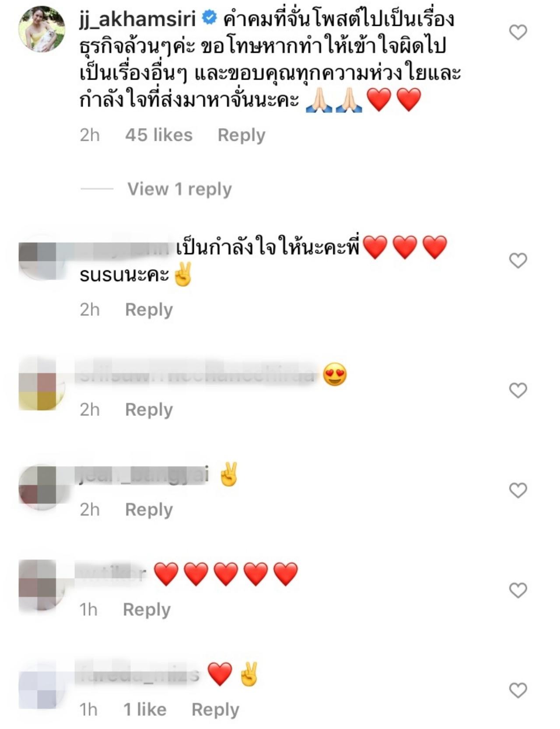View the 45 likes list
The width and height of the screenshot is (560, 729).
[x=159, y=135]
